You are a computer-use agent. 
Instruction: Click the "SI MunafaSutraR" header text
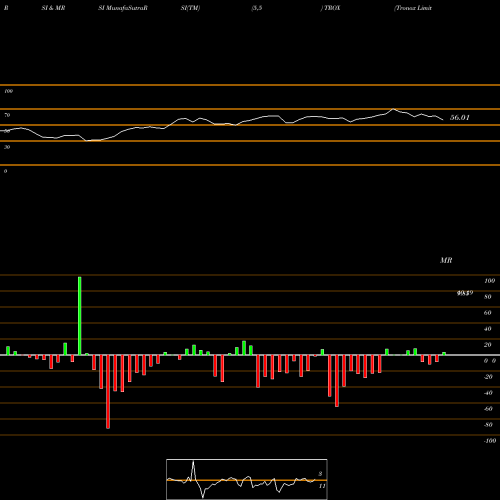click(123, 8)
